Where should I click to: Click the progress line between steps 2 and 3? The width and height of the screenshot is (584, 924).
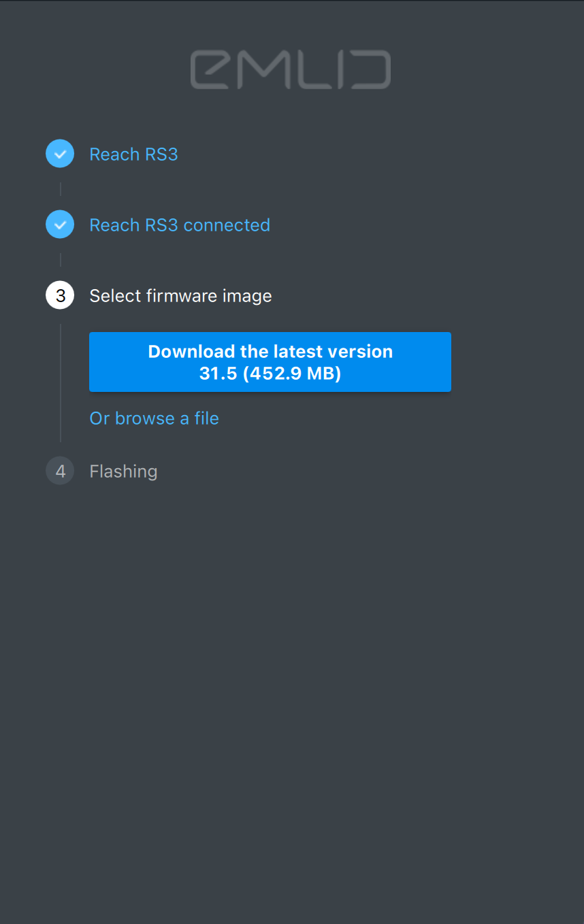[x=61, y=260]
